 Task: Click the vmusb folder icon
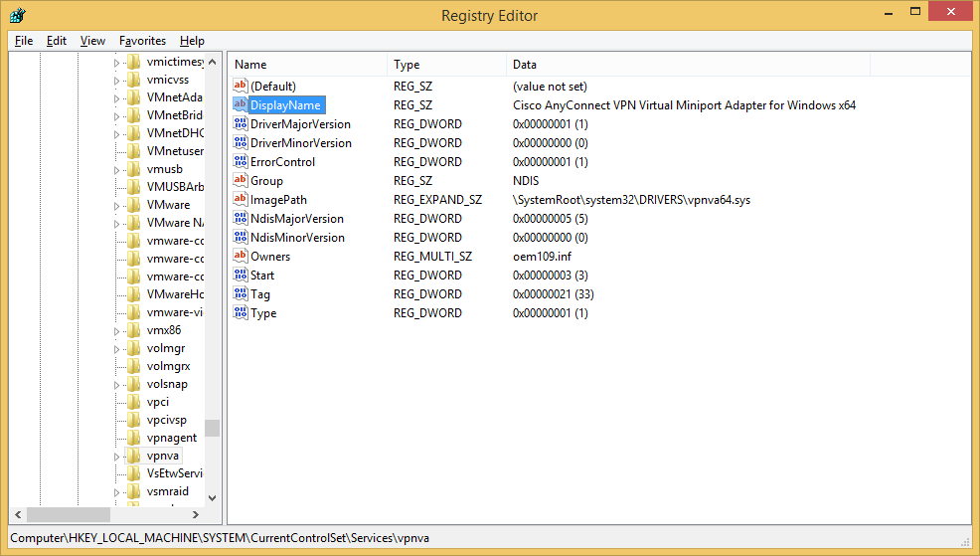click(133, 169)
